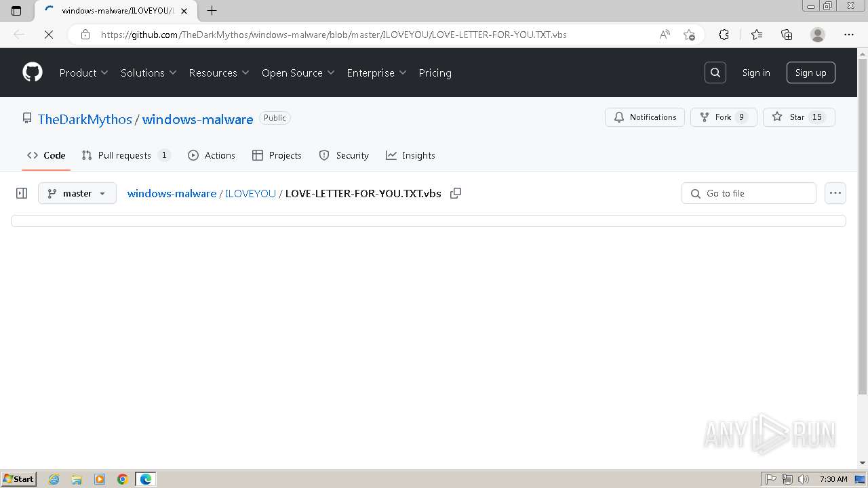Click the volume speaker tray icon
The height and width of the screenshot is (488, 868).
pos(804,479)
